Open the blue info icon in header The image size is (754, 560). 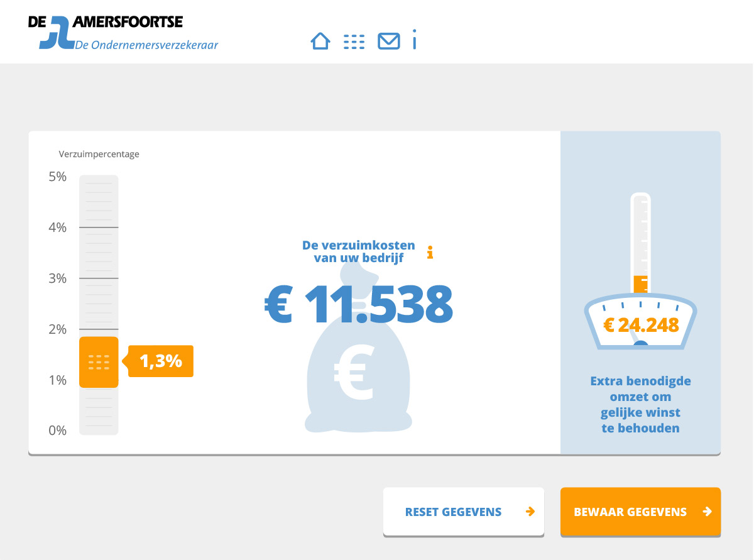coord(415,40)
